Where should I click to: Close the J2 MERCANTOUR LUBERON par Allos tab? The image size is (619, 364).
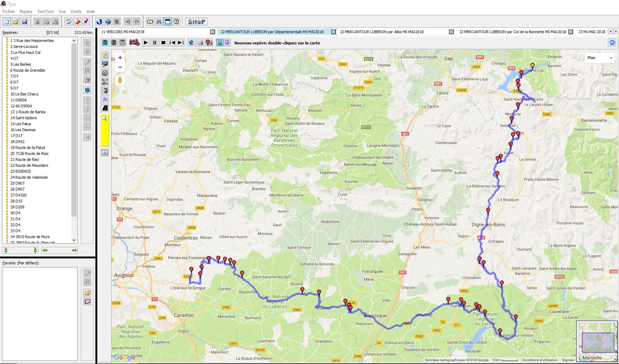pos(451,32)
